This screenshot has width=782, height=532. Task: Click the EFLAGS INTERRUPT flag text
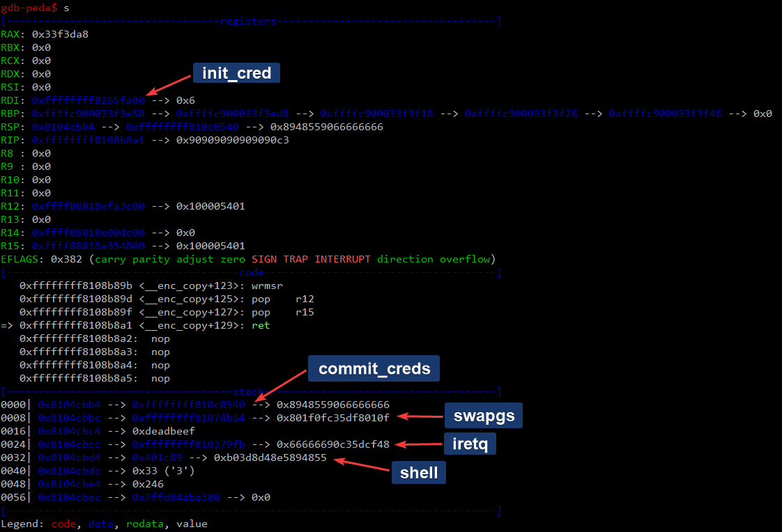click(x=342, y=259)
